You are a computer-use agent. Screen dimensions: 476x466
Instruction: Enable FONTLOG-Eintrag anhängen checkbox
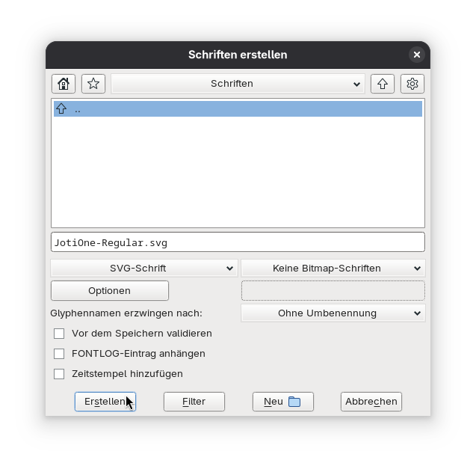[59, 354]
